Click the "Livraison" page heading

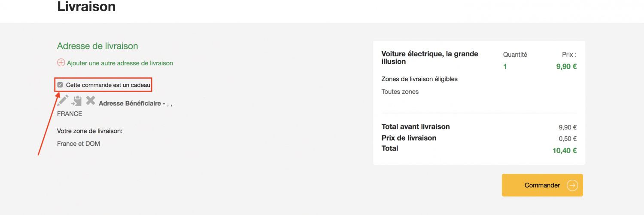(86, 7)
